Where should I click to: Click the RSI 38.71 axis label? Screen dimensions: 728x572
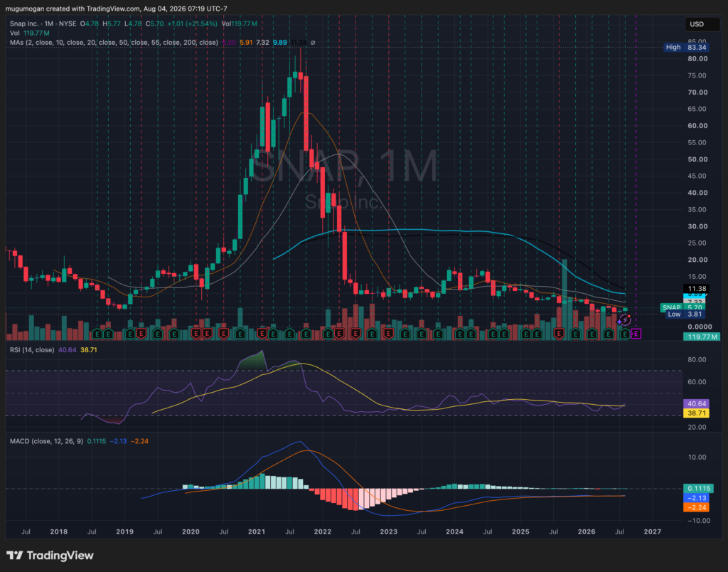[x=696, y=413]
